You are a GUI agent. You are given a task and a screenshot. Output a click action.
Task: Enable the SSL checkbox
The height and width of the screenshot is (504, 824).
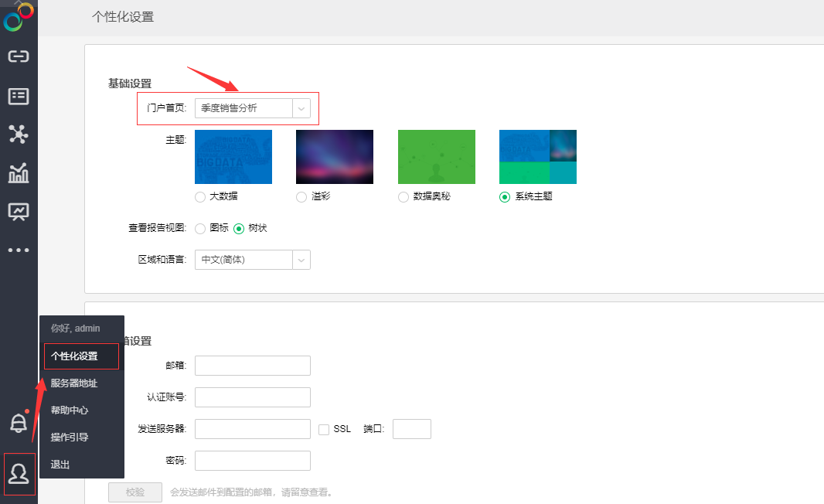point(324,429)
